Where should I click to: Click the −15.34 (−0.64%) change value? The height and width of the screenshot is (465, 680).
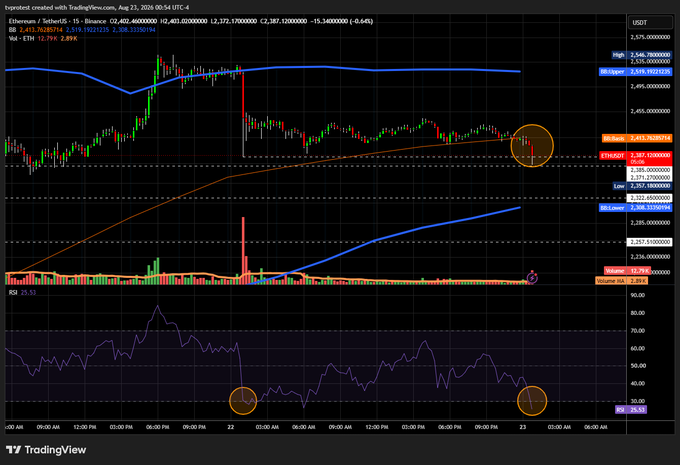pos(342,21)
